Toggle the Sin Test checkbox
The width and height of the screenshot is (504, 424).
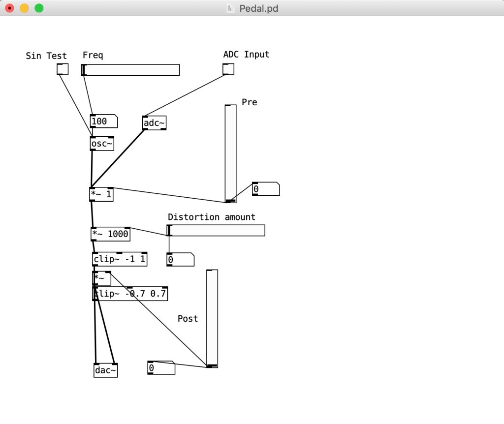point(63,69)
